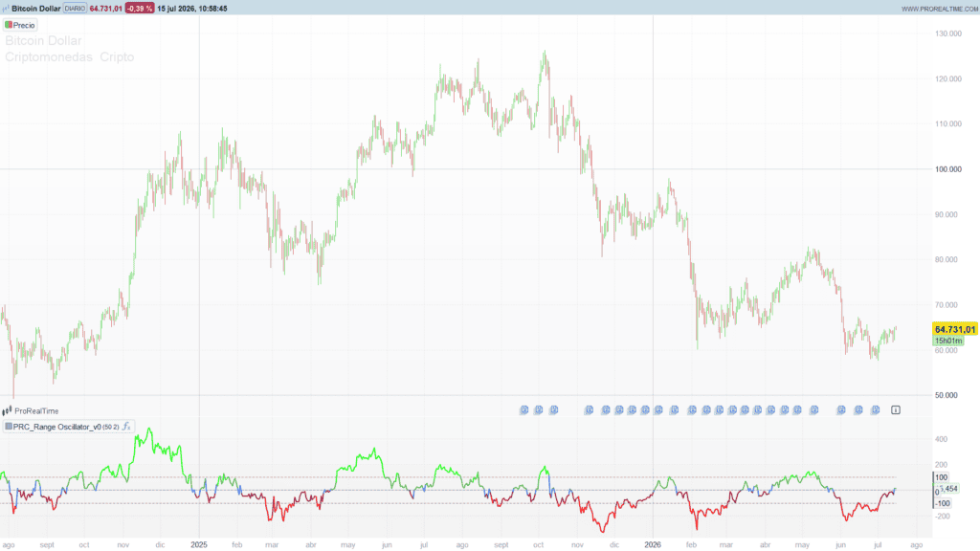Click the 130.000 price axis label

[948, 33]
